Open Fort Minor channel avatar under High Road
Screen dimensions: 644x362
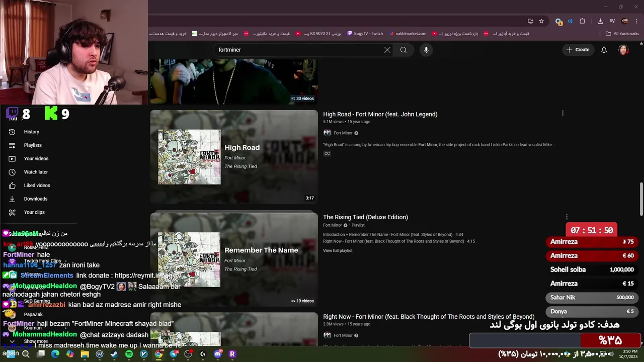pyautogui.click(x=327, y=133)
